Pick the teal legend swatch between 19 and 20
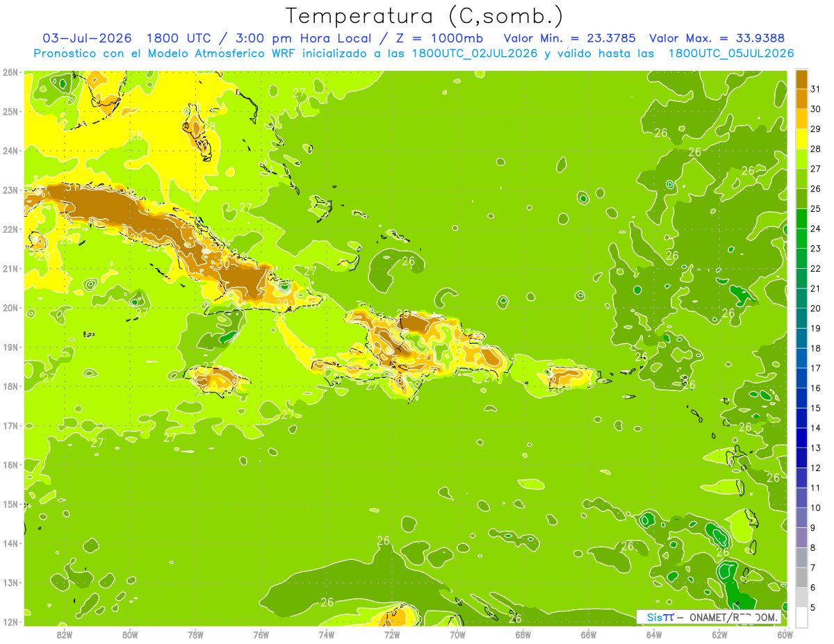Screen dimensions: 834x644 coord(801,317)
